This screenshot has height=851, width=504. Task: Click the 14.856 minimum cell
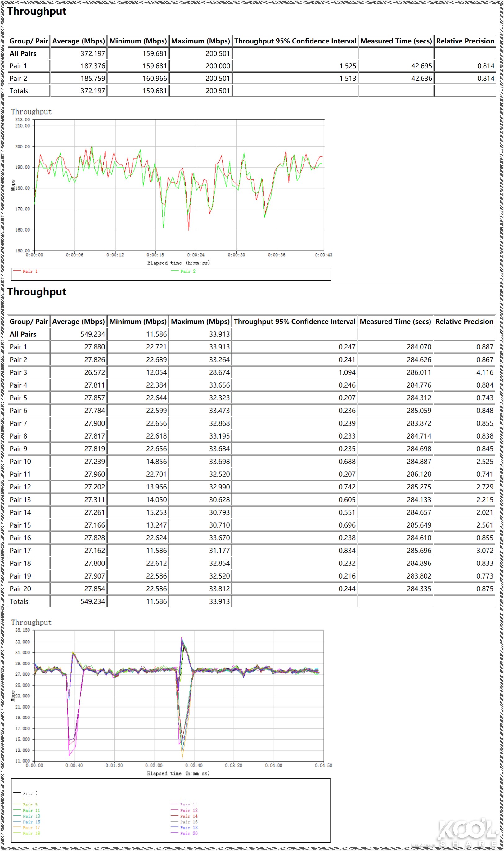point(138,462)
